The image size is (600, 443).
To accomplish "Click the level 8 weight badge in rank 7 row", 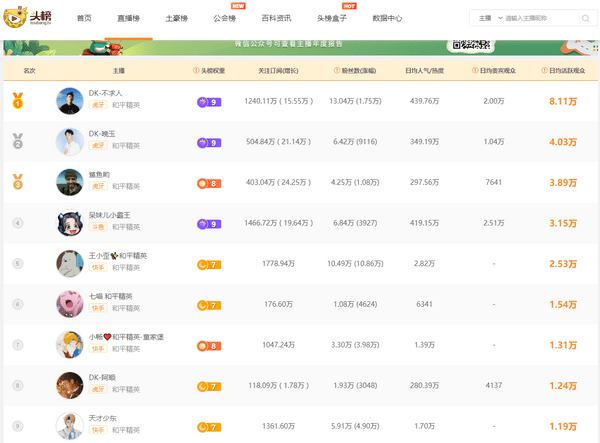I will [x=209, y=346].
